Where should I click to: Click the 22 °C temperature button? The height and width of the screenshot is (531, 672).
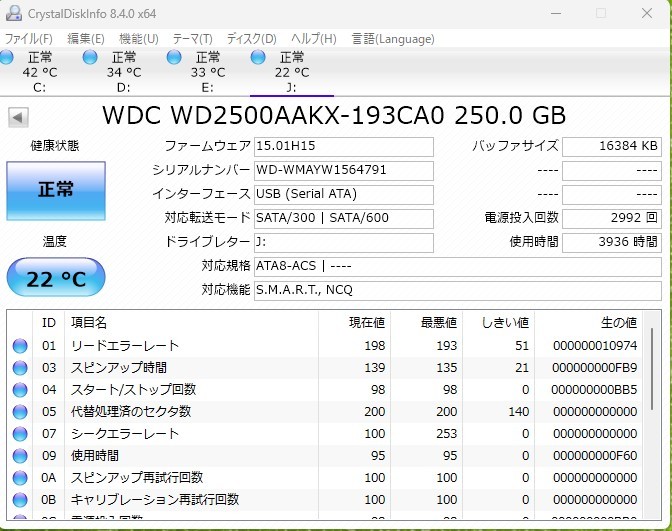point(55,279)
